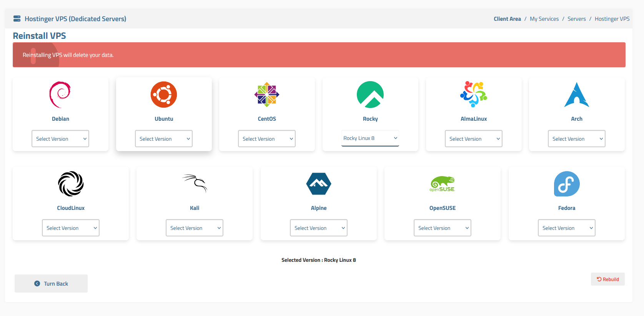Open the Rocky Linux 8 version dropdown
The height and width of the screenshot is (316, 644).
pyautogui.click(x=370, y=138)
